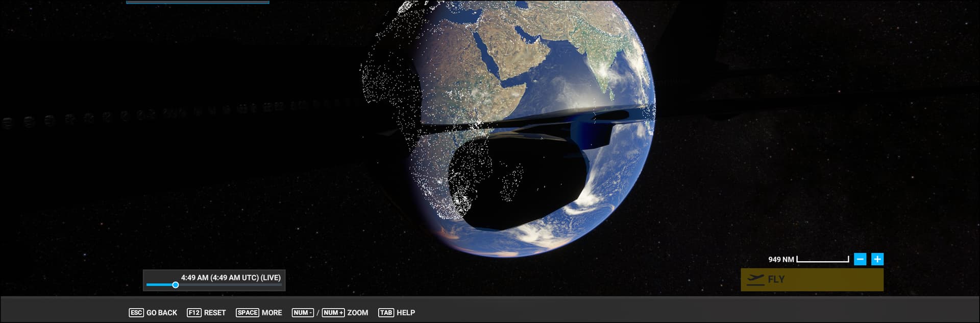Image resolution: width=980 pixels, height=323 pixels.
Task: Click the ZOOM label in bottom bar
Action: pos(357,312)
